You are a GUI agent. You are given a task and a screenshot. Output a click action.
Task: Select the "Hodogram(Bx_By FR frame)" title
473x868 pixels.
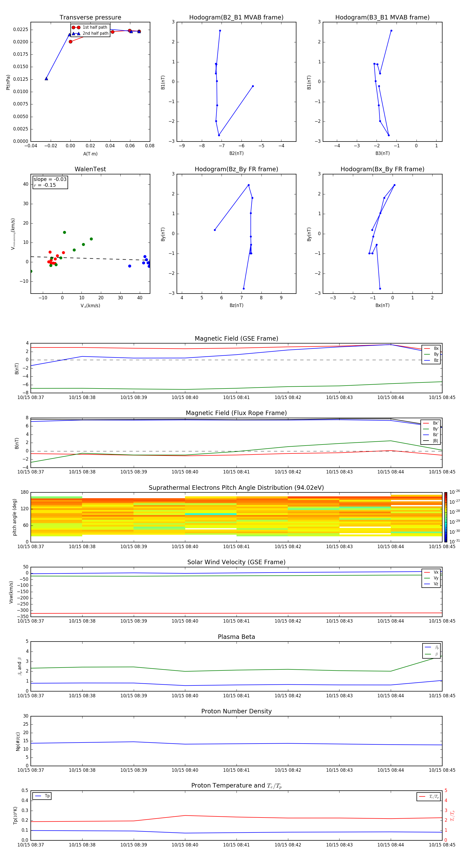click(382, 169)
